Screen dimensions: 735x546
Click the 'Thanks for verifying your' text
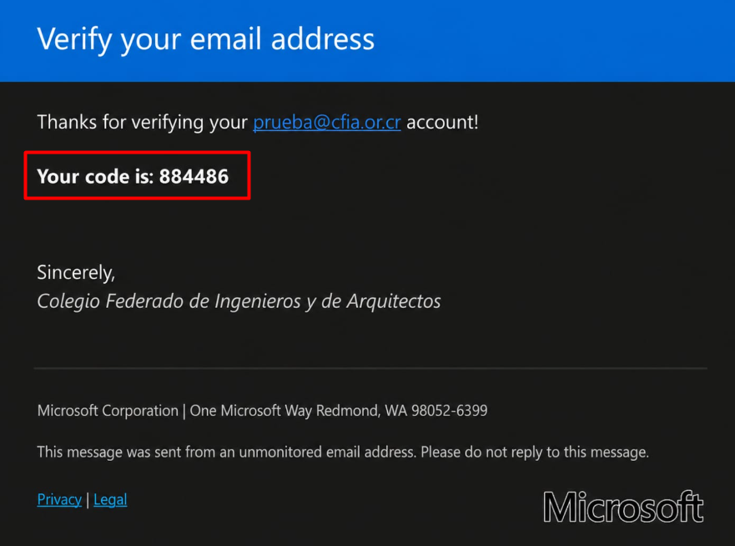142,122
